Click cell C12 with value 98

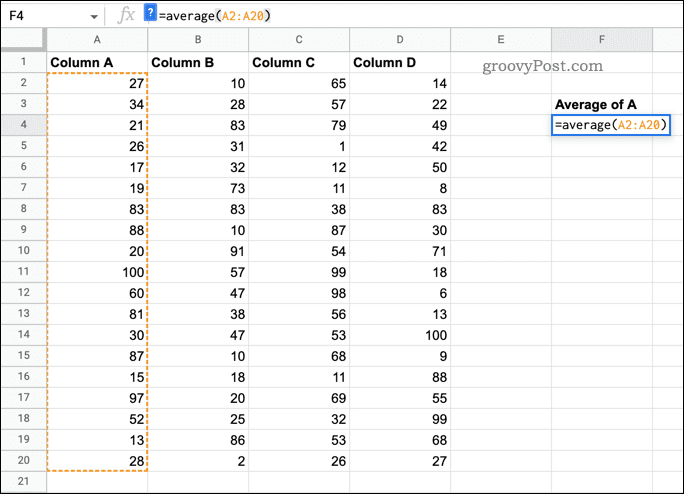pyautogui.click(x=299, y=293)
